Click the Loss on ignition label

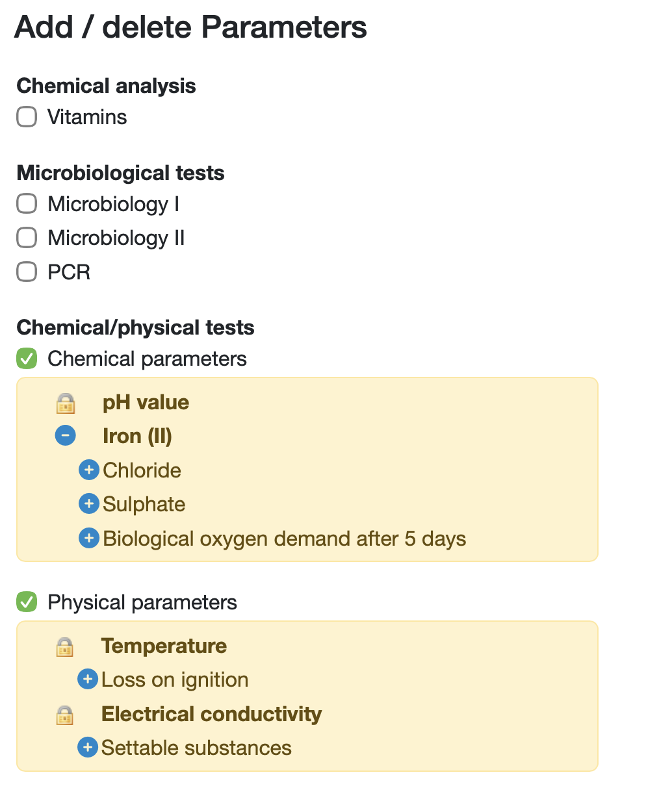(175, 680)
